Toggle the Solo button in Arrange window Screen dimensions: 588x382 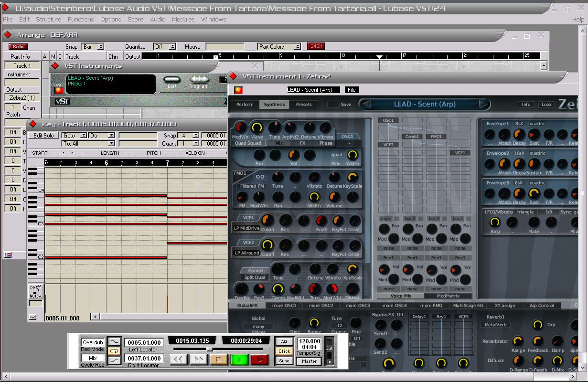tap(18, 46)
